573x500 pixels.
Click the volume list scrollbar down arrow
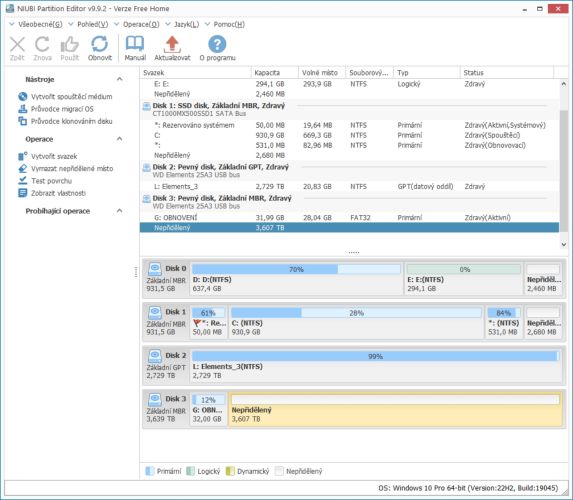point(564,245)
